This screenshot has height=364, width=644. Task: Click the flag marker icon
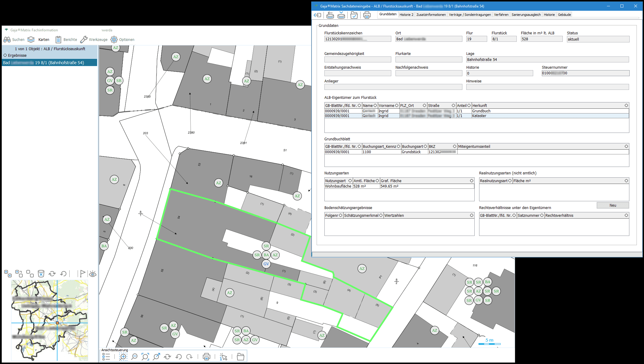pyautogui.click(x=82, y=274)
